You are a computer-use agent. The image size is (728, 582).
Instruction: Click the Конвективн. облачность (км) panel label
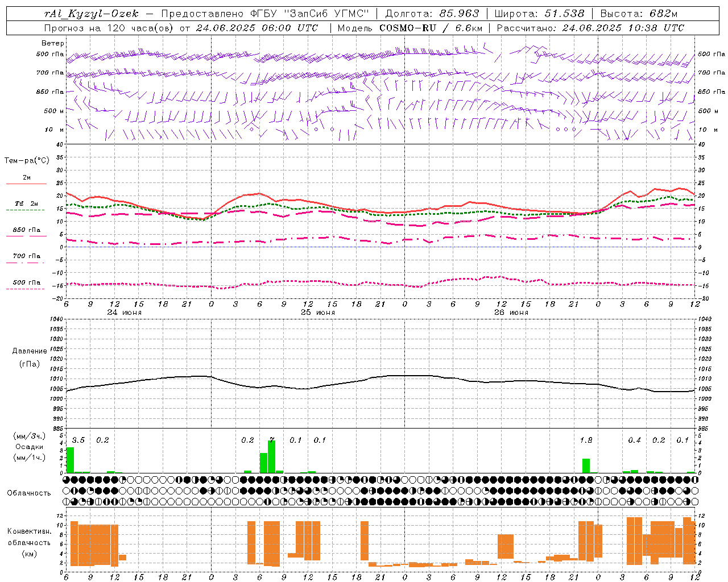click(29, 542)
